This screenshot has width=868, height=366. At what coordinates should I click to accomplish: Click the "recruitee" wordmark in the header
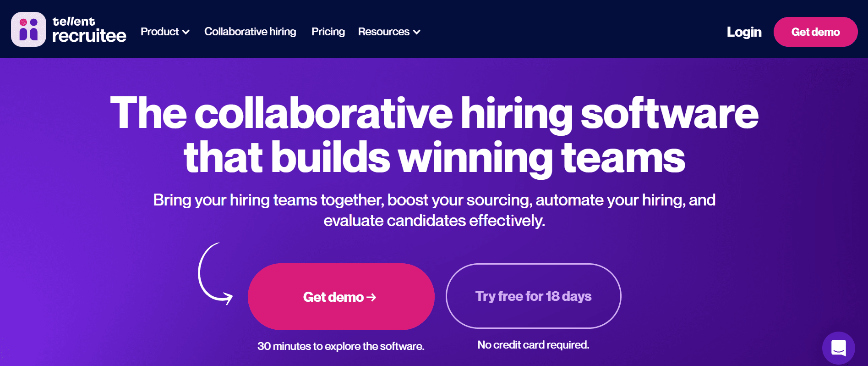pos(89,36)
